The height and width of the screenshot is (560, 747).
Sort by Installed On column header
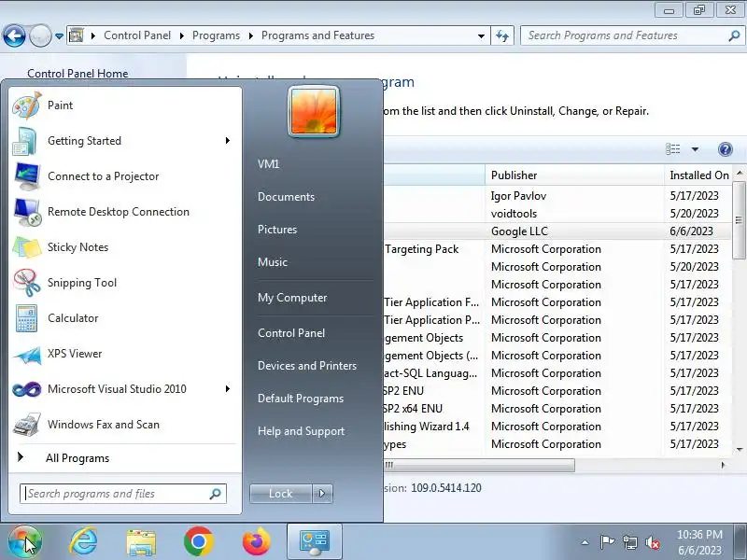point(698,175)
